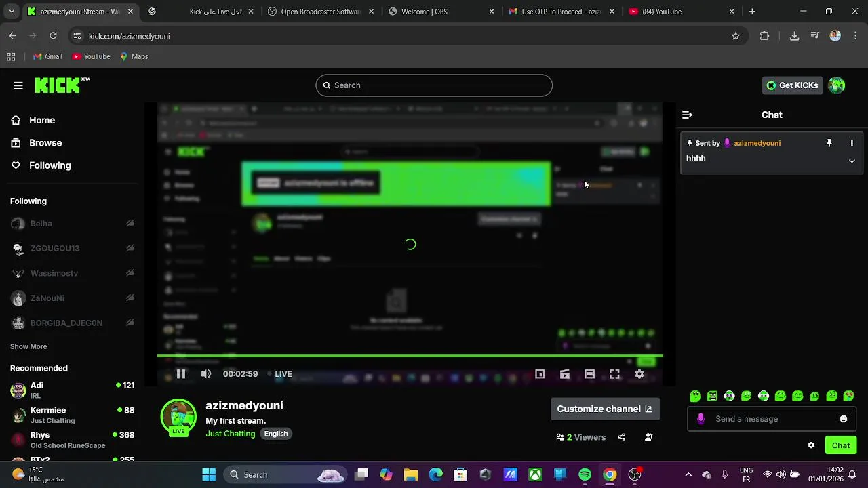Focus the Send a message field
This screenshot has width=868, height=488.
click(x=773, y=419)
